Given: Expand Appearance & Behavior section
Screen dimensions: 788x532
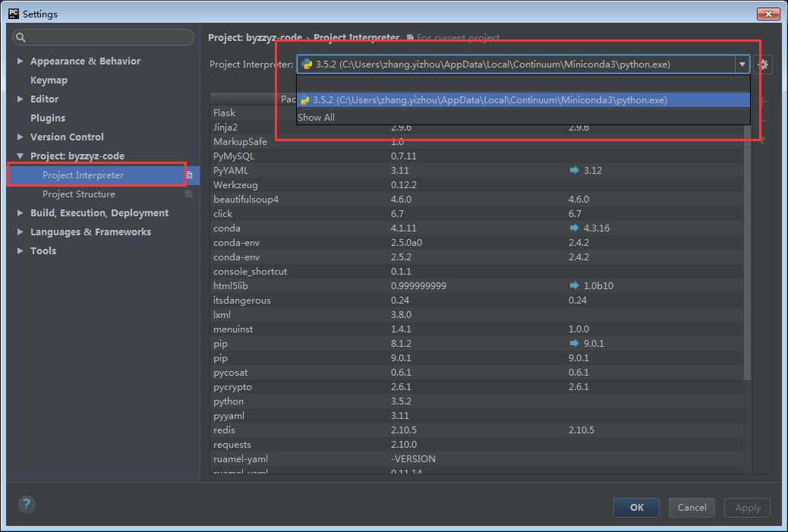Looking at the screenshot, I should 20,61.
